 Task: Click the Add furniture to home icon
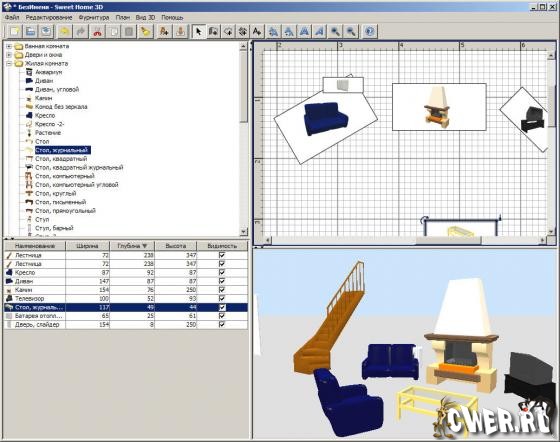click(x=164, y=32)
